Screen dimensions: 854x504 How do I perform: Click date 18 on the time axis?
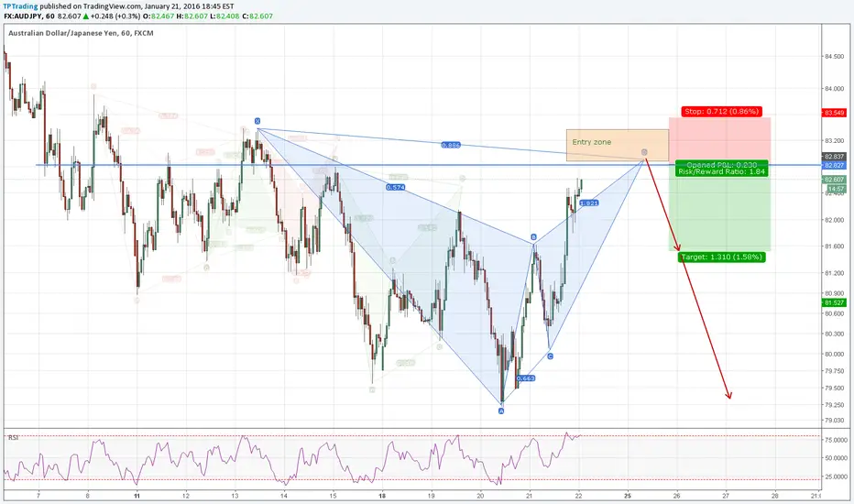(382, 496)
